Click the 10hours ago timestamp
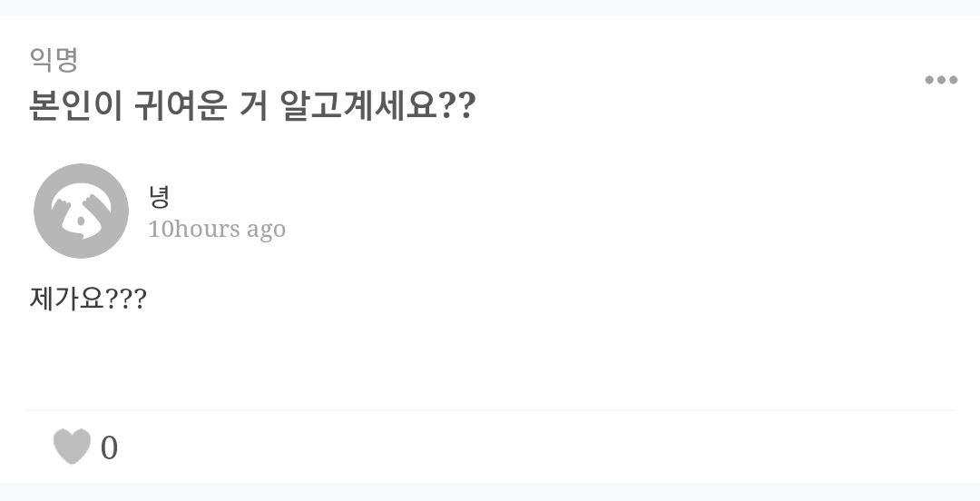The height and width of the screenshot is (501, 980). [217, 229]
